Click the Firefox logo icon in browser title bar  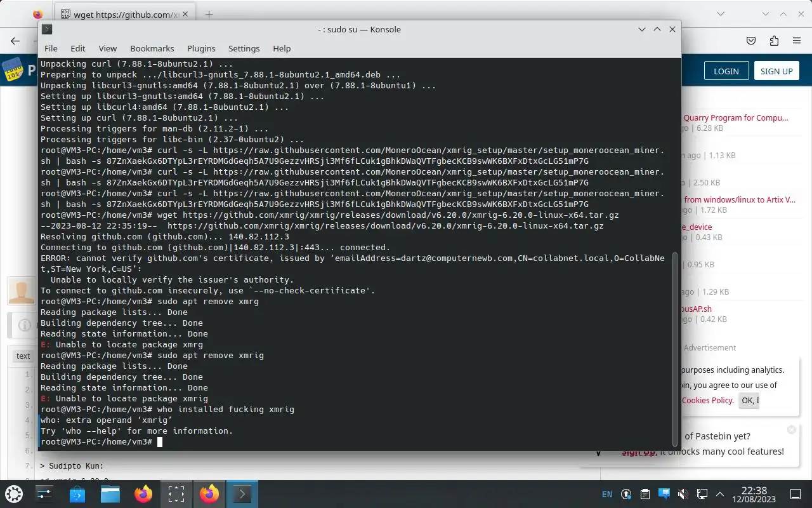click(37, 14)
